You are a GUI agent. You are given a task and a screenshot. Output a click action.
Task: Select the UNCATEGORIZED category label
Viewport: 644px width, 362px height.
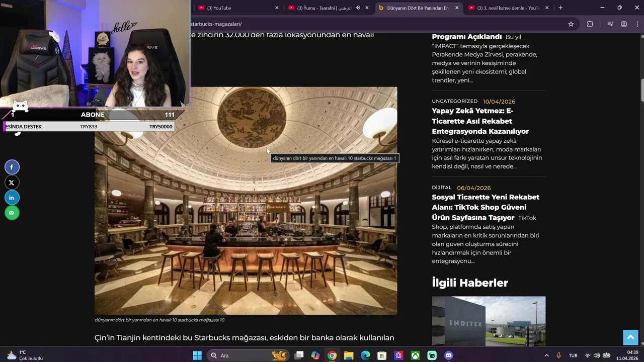(x=454, y=101)
